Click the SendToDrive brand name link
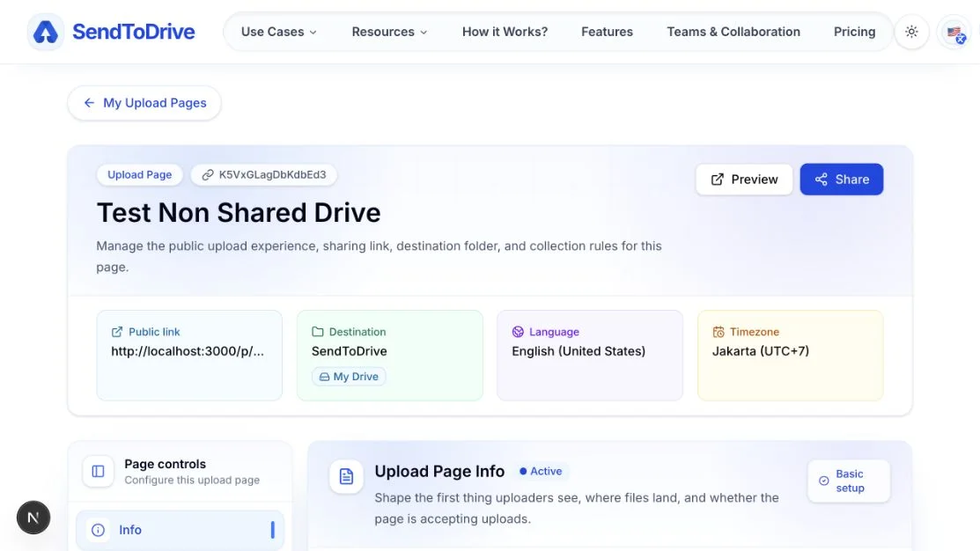The width and height of the screenshot is (980, 551). click(x=134, y=32)
